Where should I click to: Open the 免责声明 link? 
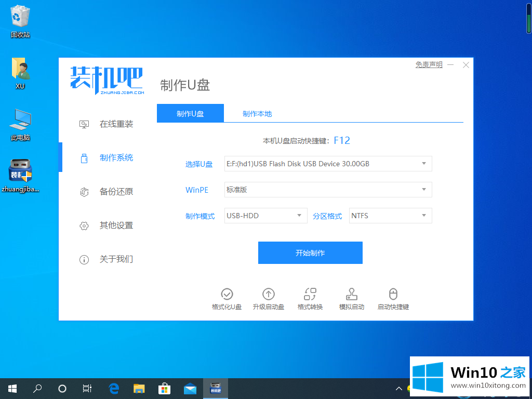(x=429, y=65)
